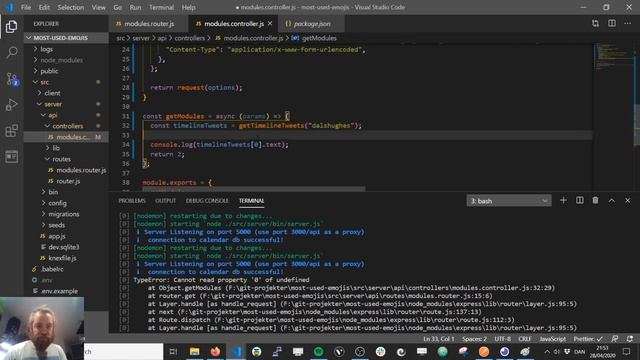Change UTF-8 file encoding
This screenshot has height=360, width=640.
click(502, 339)
